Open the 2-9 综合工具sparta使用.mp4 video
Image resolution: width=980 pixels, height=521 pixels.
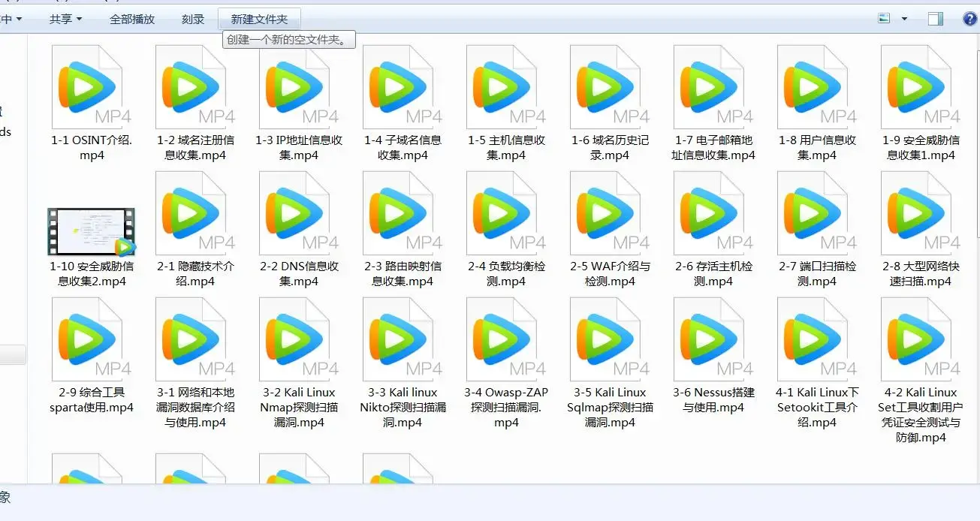coord(90,338)
